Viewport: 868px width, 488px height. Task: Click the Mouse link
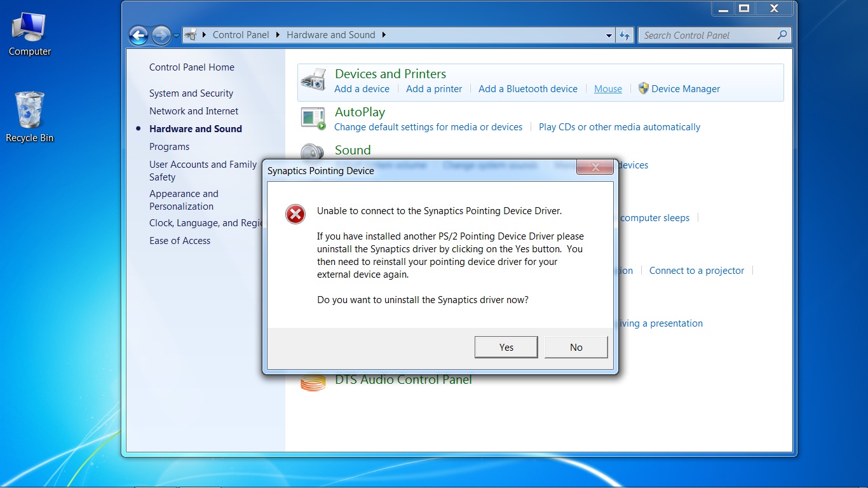(608, 89)
